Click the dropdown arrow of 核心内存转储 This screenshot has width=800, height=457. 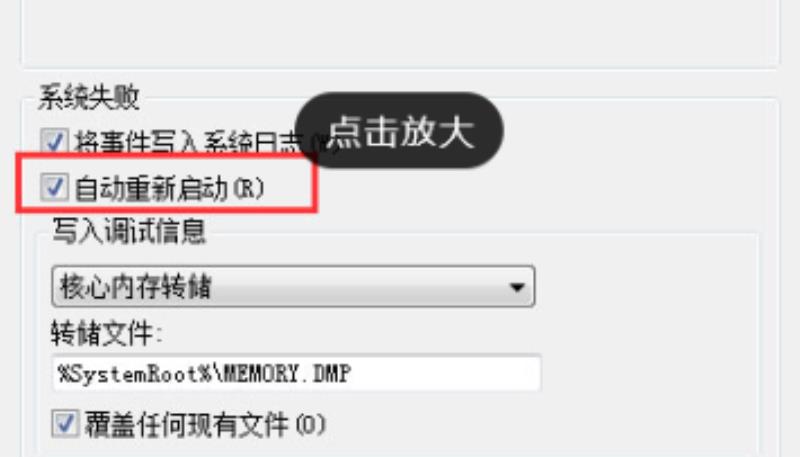coord(517,287)
